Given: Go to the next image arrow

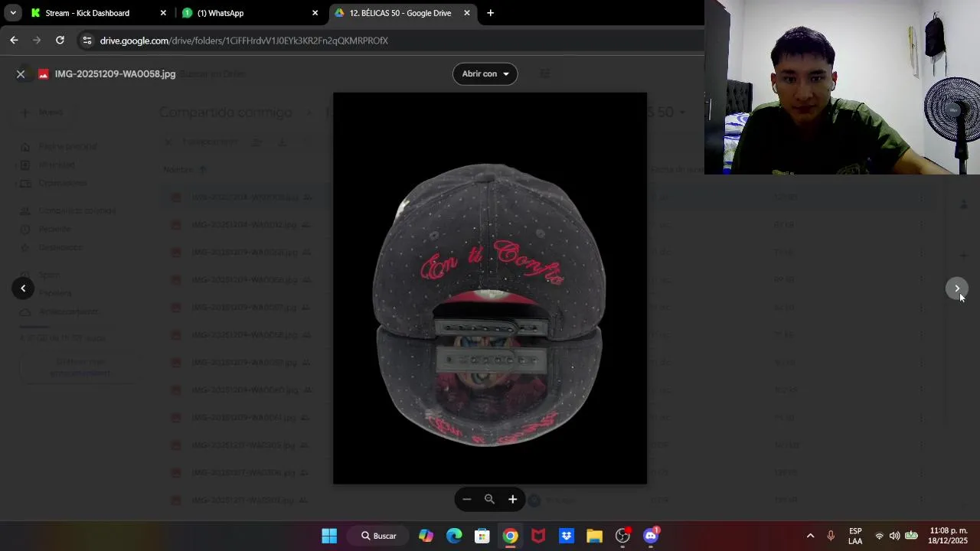Looking at the screenshot, I should [956, 289].
